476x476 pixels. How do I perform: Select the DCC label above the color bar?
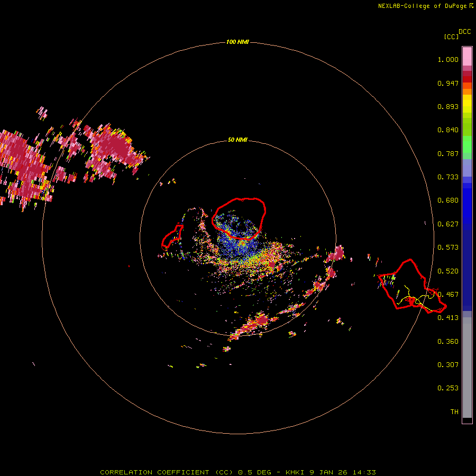464,32
